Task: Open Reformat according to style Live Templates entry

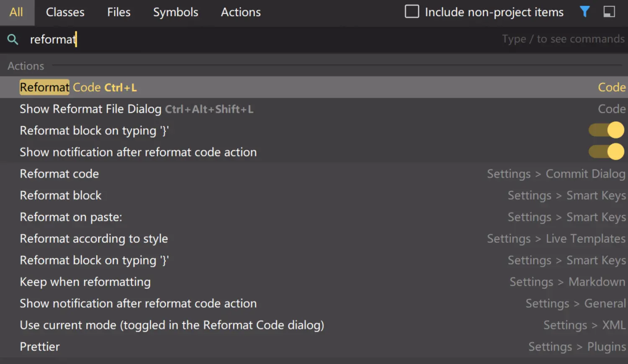Action: point(94,238)
